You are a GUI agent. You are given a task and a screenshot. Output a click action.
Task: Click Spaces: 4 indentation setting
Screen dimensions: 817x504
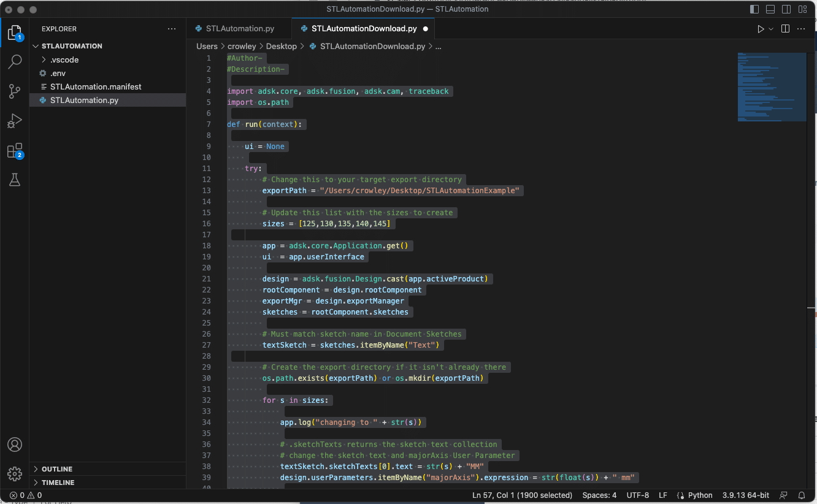[x=599, y=495]
